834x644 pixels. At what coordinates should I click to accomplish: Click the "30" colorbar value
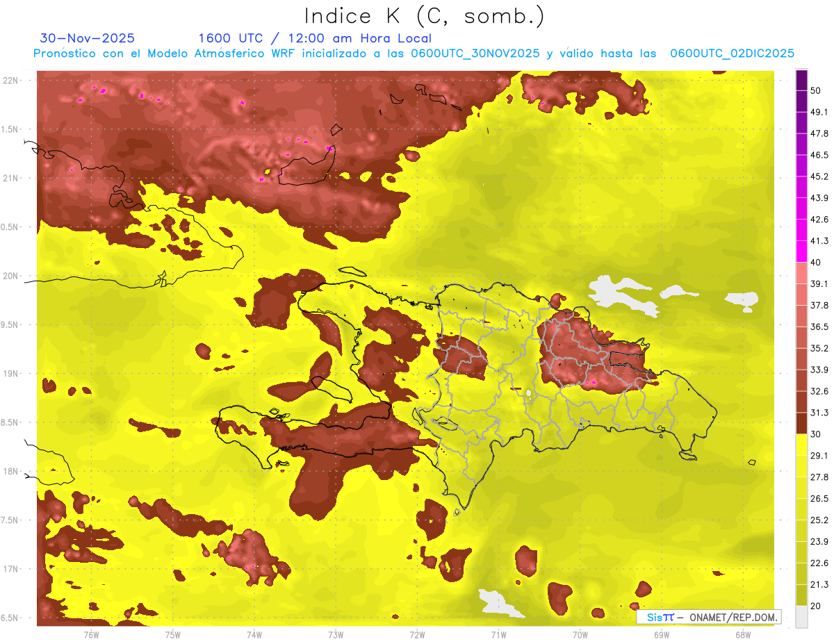tap(816, 434)
